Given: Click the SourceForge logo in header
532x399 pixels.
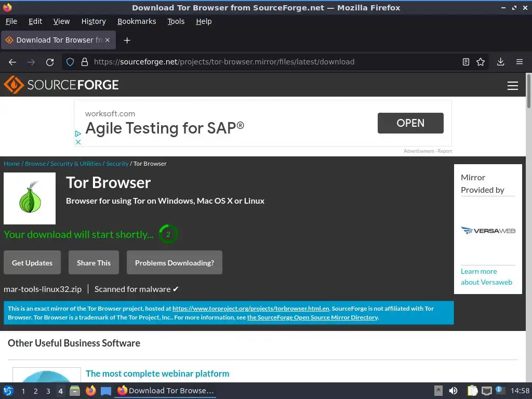Looking at the screenshot, I should 61,85.
